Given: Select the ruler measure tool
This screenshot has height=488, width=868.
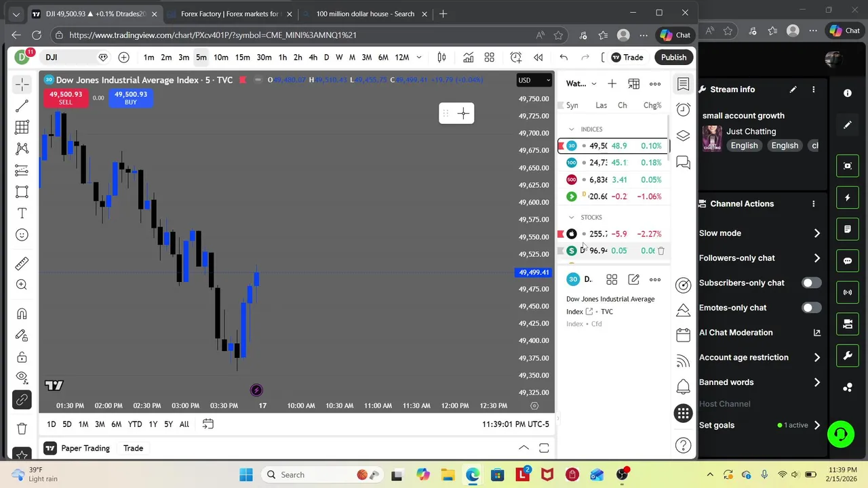Looking at the screenshot, I should [x=22, y=264].
